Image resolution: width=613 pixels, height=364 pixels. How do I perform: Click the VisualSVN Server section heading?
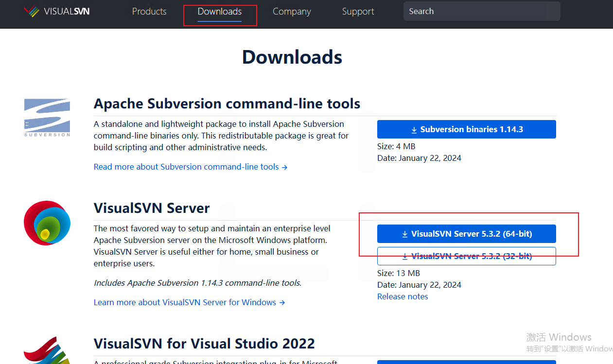pos(152,208)
